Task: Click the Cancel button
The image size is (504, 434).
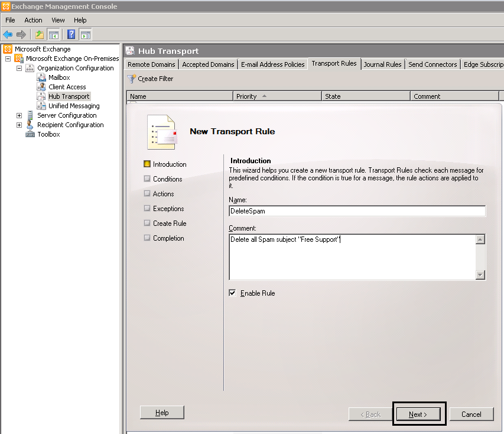Action: 472,414
